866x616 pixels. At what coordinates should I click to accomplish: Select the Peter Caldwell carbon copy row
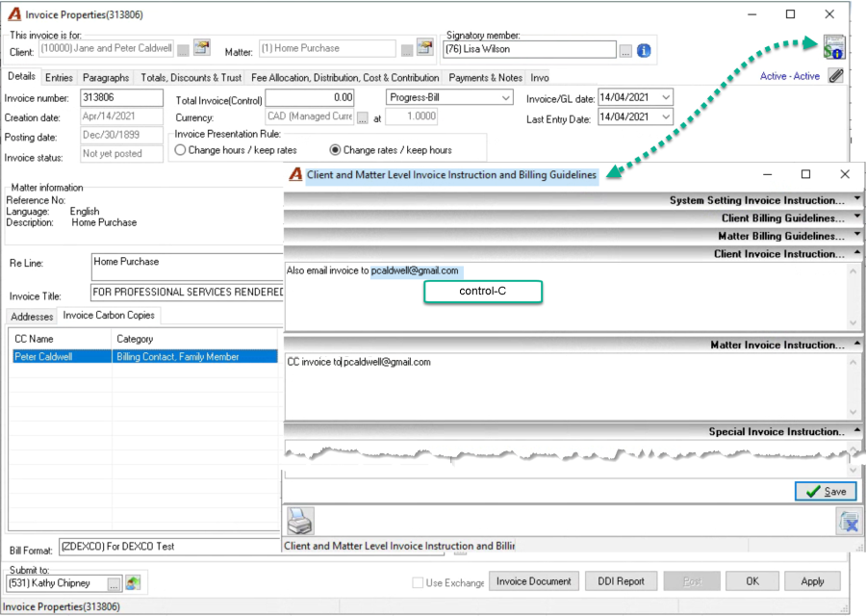(144, 357)
